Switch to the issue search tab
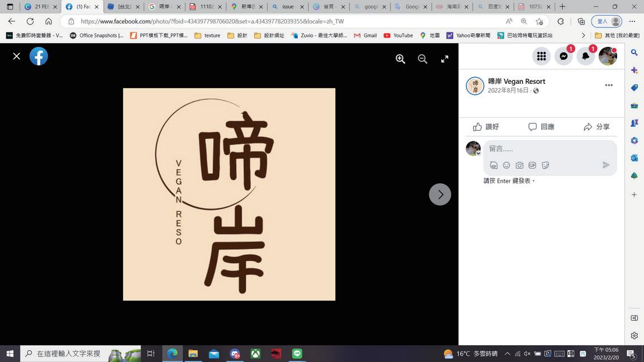The height and width of the screenshot is (362, 644). click(x=287, y=7)
